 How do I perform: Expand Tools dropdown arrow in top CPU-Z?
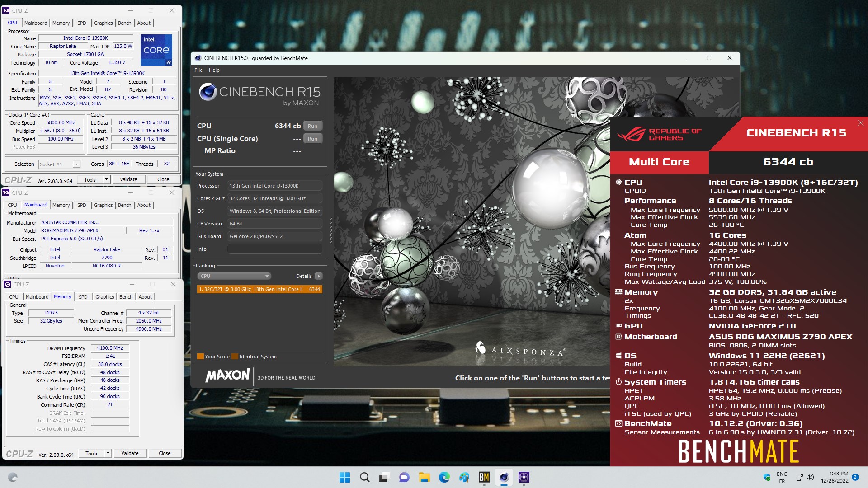click(106, 179)
